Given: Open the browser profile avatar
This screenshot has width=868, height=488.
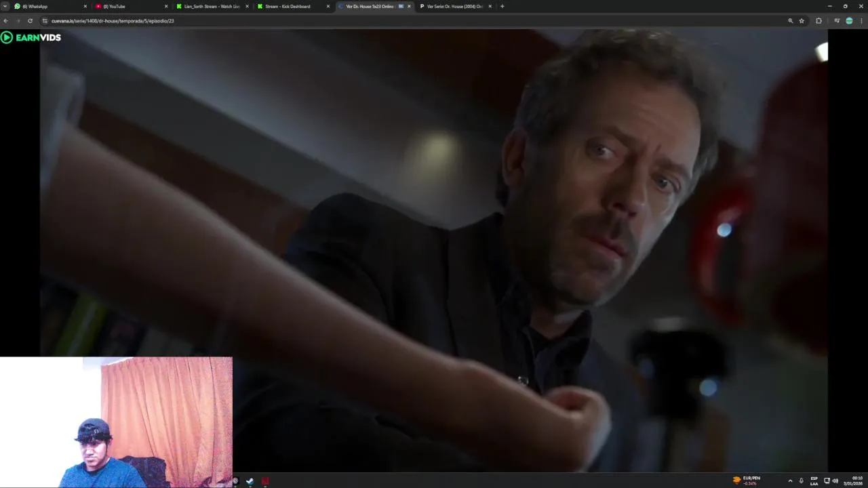Looking at the screenshot, I should pyautogui.click(x=849, y=21).
